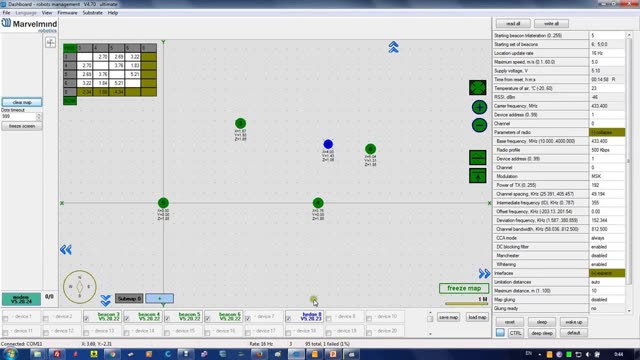The image size is (640, 360).
Task: Click the double right chevrons on map
Action: pyautogui.click(x=484, y=273)
